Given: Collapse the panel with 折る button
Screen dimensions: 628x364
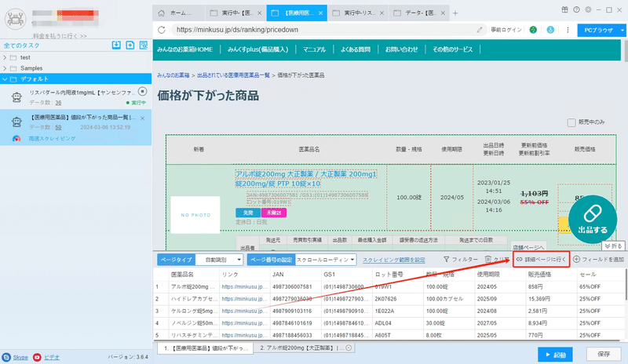Looking at the screenshot, I should click(x=613, y=246).
